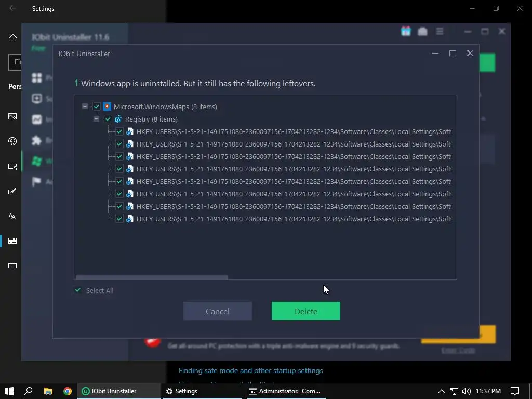Screen dimensions: 532x399
Task: Open network status tray icon
Action: coord(454,391)
